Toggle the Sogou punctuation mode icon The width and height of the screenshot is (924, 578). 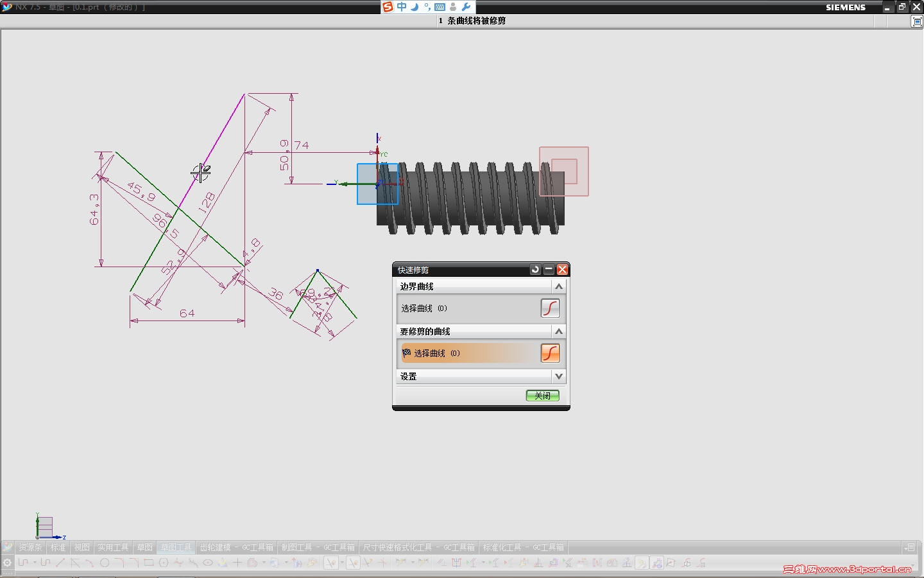tap(427, 7)
